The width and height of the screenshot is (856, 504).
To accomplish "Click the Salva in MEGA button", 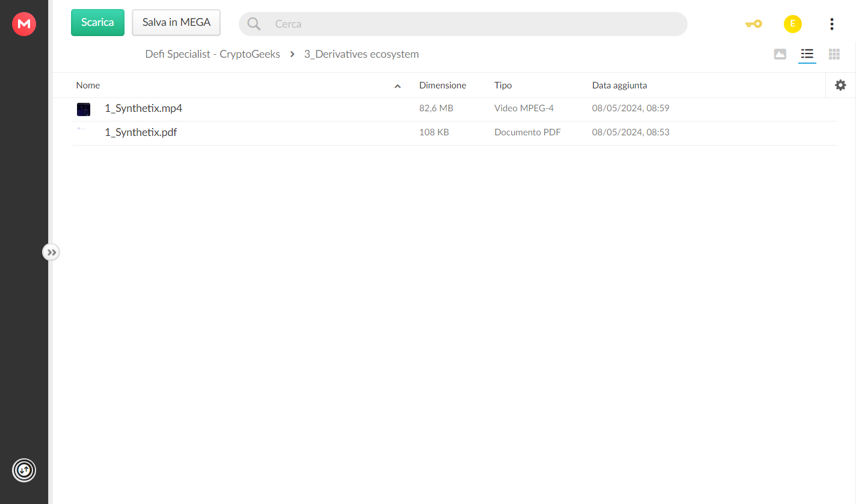I will point(176,22).
